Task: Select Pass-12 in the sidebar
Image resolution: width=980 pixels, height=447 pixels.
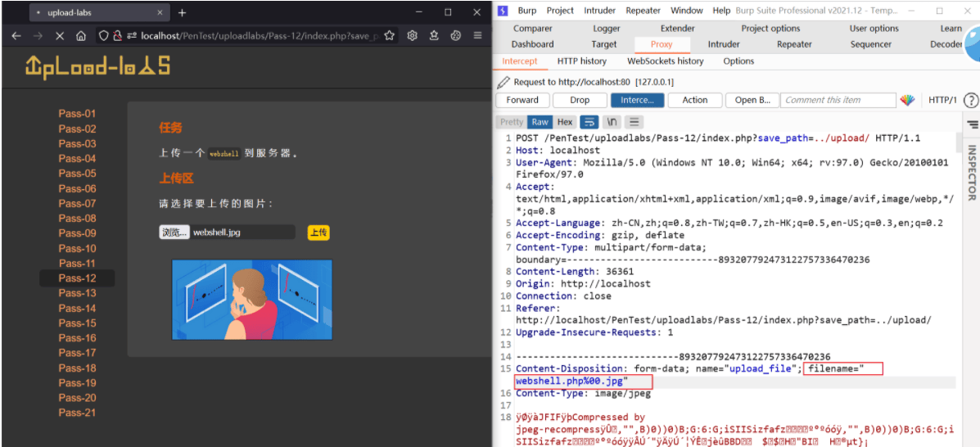Action: click(x=78, y=278)
